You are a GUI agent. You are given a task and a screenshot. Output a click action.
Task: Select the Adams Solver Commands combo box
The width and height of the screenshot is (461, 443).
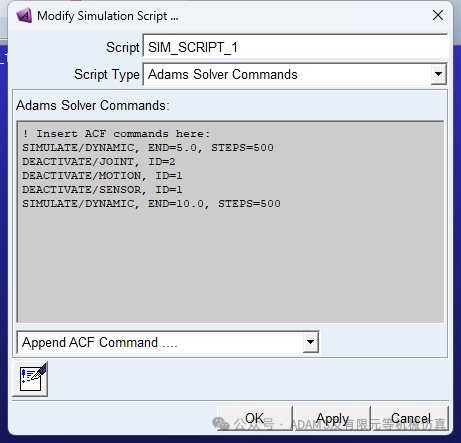point(295,74)
